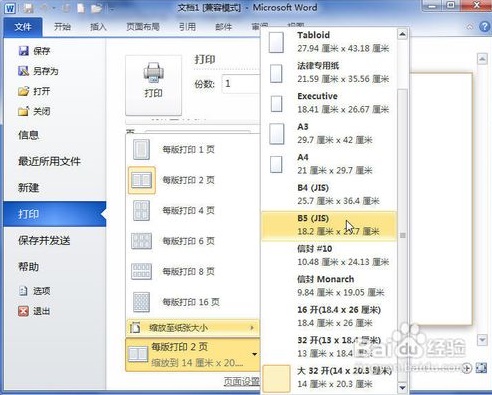
Task: Select the 4 pages per sheet layout icon
Action: [141, 210]
